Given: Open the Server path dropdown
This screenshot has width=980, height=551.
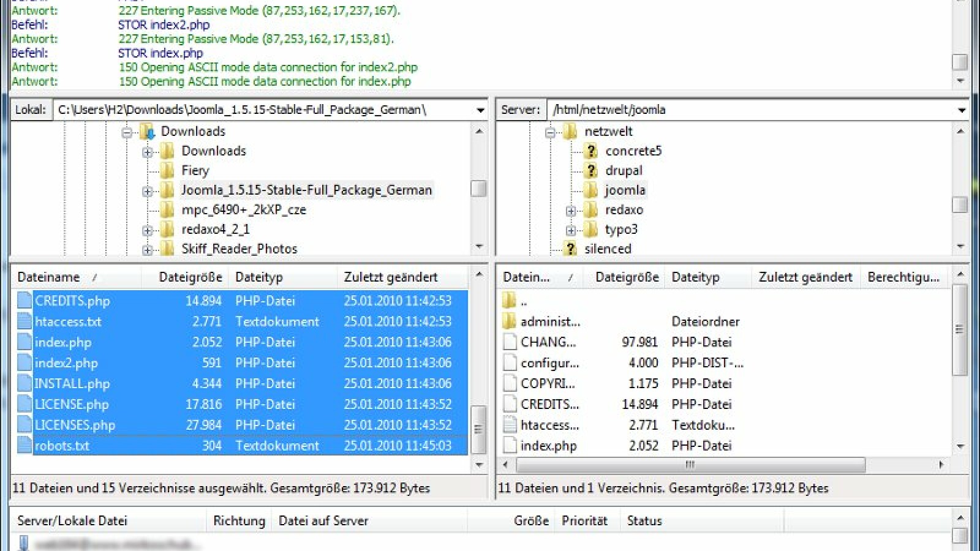Looking at the screenshot, I should (962, 110).
